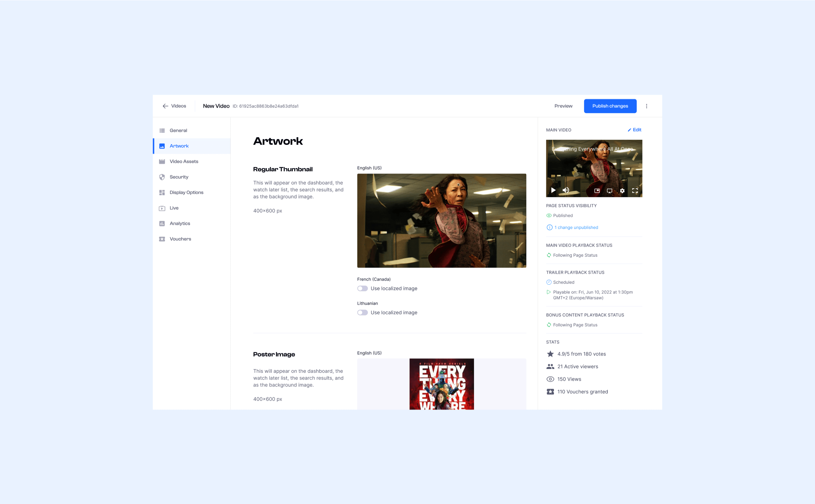Click the video ID text 61925ac8863b8e24a63dfda1
The width and height of the screenshot is (815, 504).
269,106
